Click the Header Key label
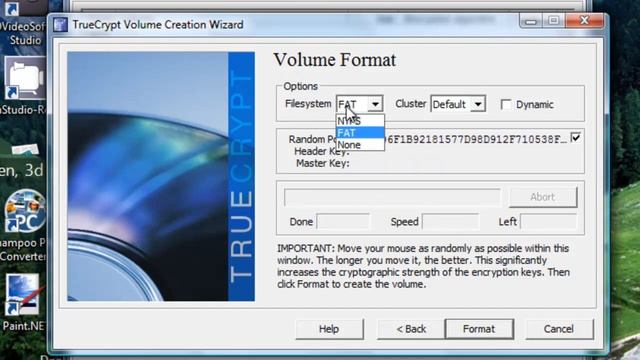 pyautogui.click(x=322, y=151)
